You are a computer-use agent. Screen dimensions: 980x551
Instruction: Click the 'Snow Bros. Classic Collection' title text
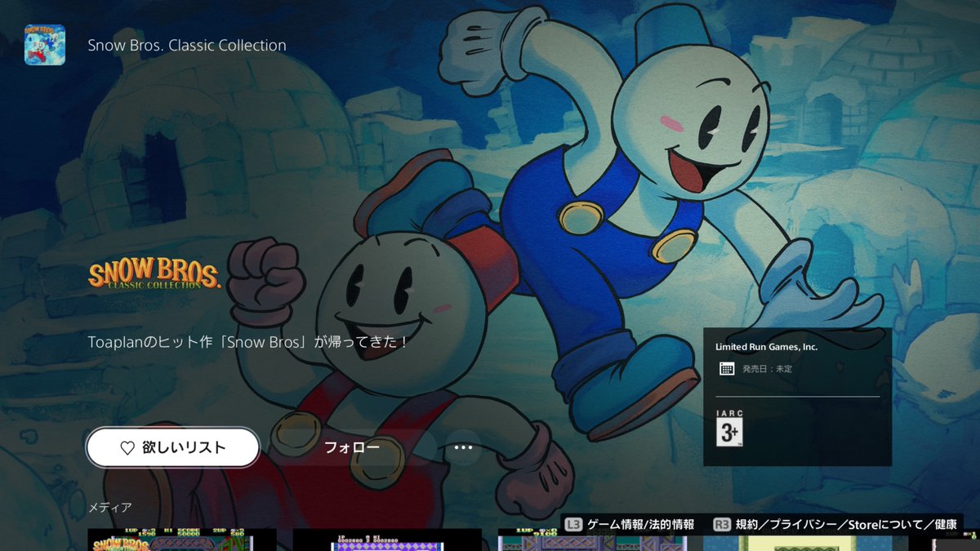point(187,46)
